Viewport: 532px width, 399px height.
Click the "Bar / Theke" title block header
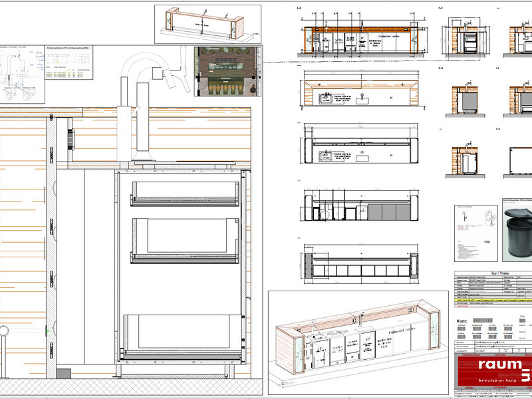click(494, 273)
